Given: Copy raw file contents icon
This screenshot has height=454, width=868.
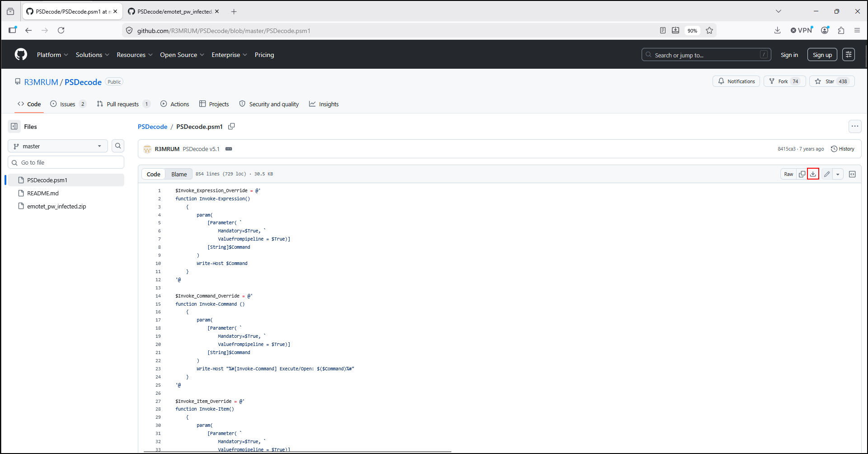Looking at the screenshot, I should 802,174.
